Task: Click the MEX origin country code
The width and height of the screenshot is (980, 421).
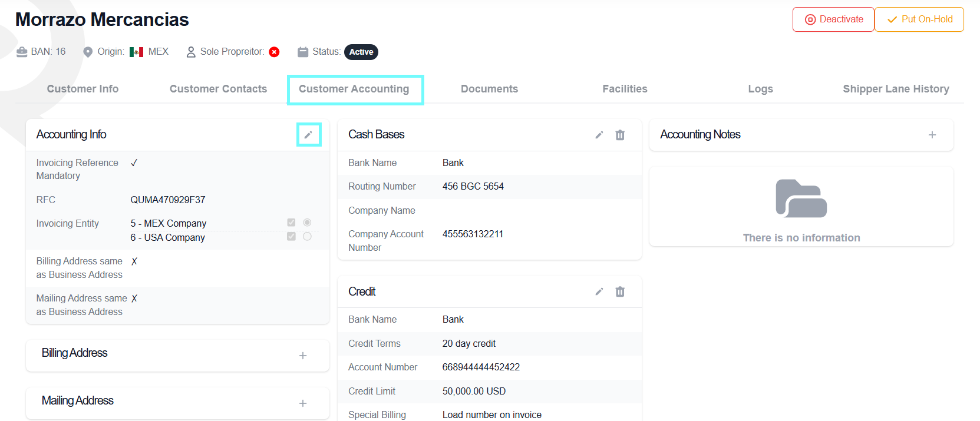Action: tap(159, 52)
